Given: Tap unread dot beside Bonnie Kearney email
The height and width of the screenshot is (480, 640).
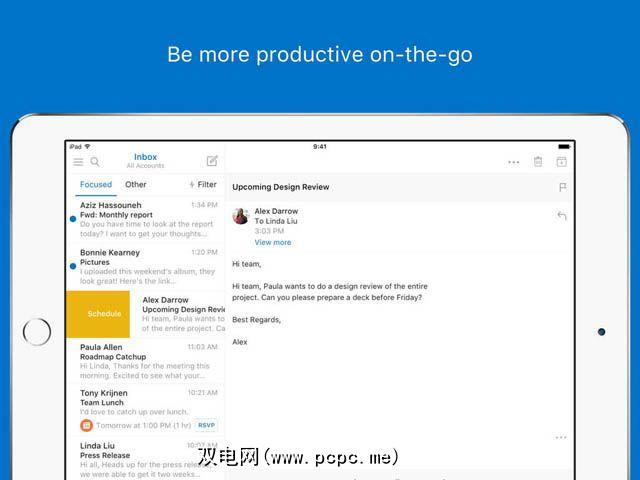Looking at the screenshot, I should point(73,266).
